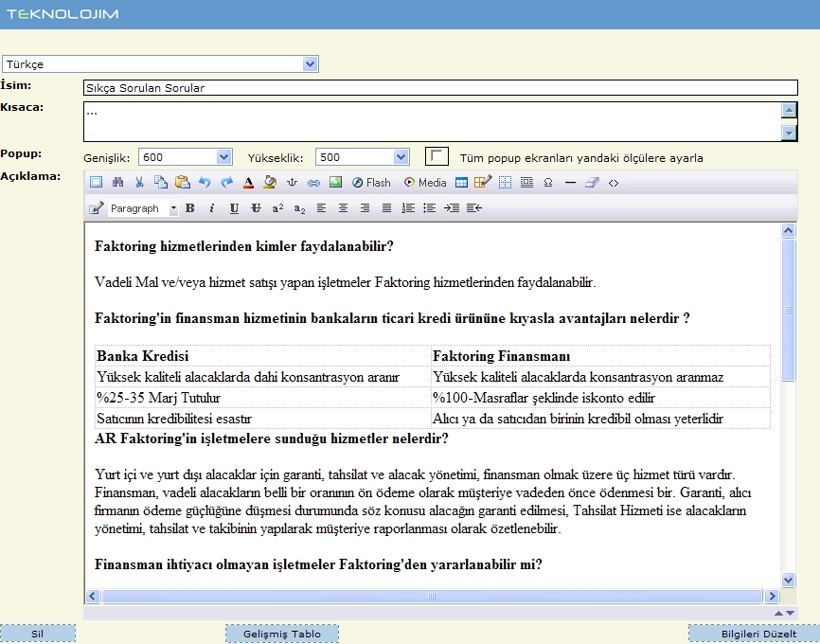The width and height of the screenshot is (820, 644).
Task: Paste clipboard content into the editor
Action: point(183,182)
